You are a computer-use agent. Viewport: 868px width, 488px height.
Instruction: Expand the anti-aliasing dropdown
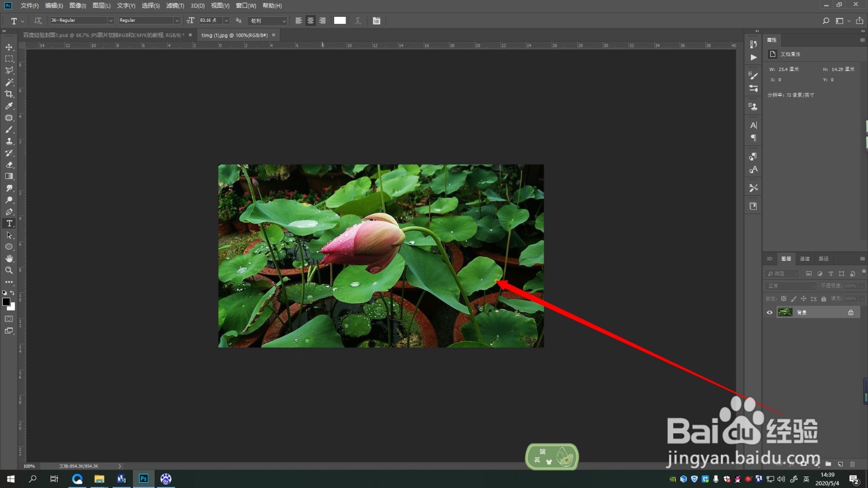click(267, 21)
